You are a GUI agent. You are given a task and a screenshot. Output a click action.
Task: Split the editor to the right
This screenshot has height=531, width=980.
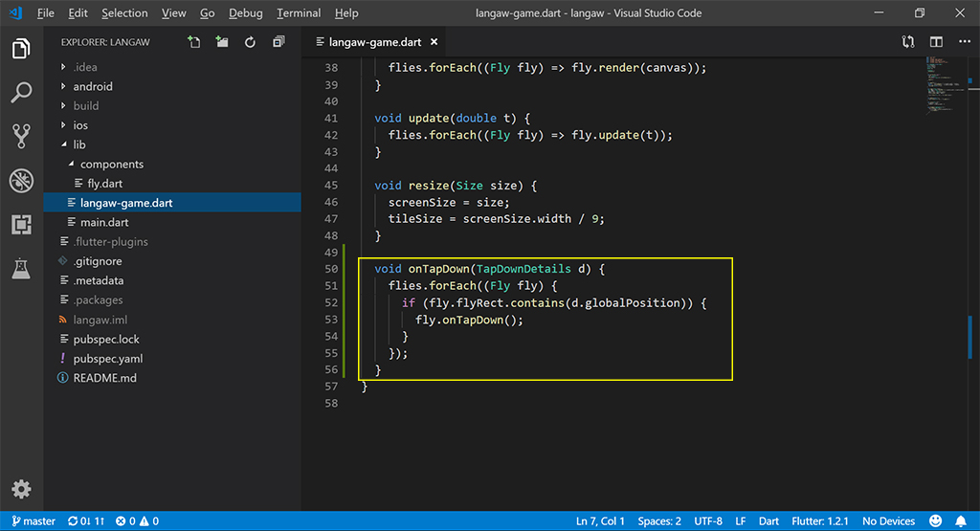point(936,42)
